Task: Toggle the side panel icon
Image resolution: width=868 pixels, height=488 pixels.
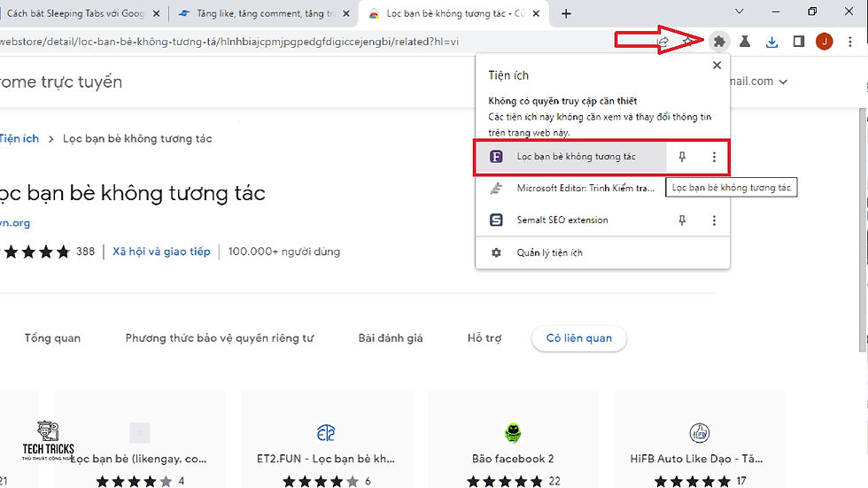Action: point(798,42)
